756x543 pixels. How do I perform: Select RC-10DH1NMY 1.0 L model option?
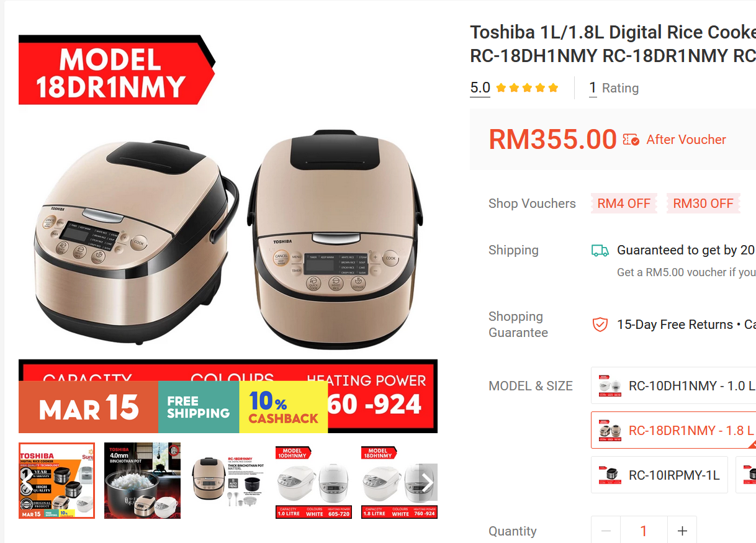tap(673, 386)
